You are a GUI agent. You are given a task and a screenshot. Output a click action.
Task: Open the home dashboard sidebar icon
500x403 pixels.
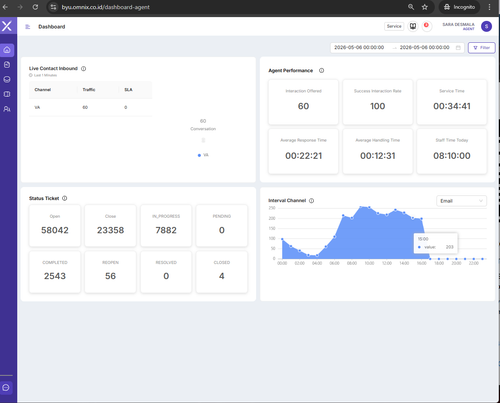click(x=7, y=50)
